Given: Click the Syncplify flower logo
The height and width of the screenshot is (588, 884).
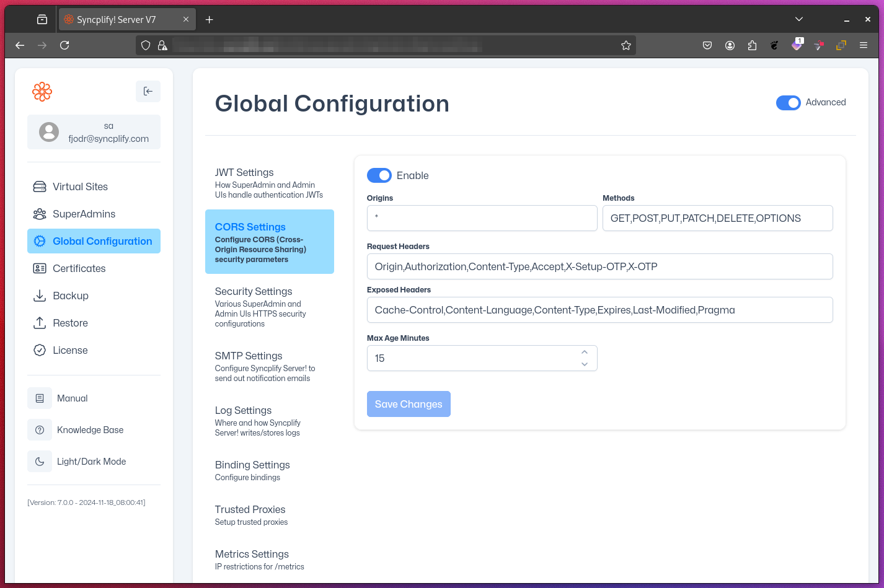Looking at the screenshot, I should click(x=42, y=92).
